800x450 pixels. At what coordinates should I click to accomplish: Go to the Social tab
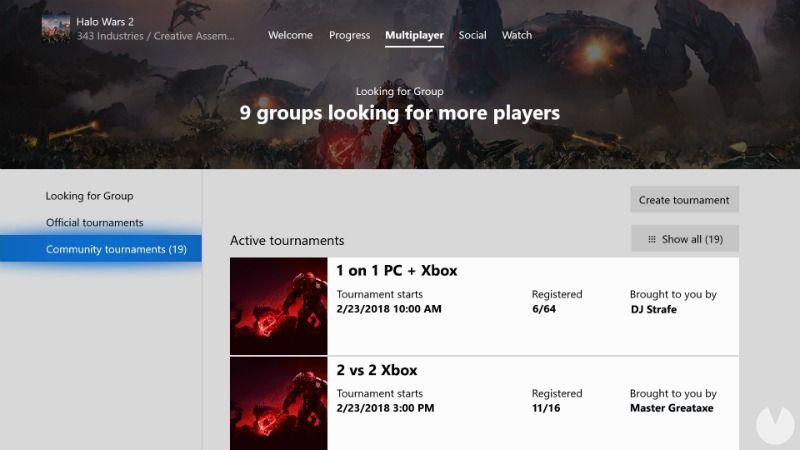coord(472,35)
